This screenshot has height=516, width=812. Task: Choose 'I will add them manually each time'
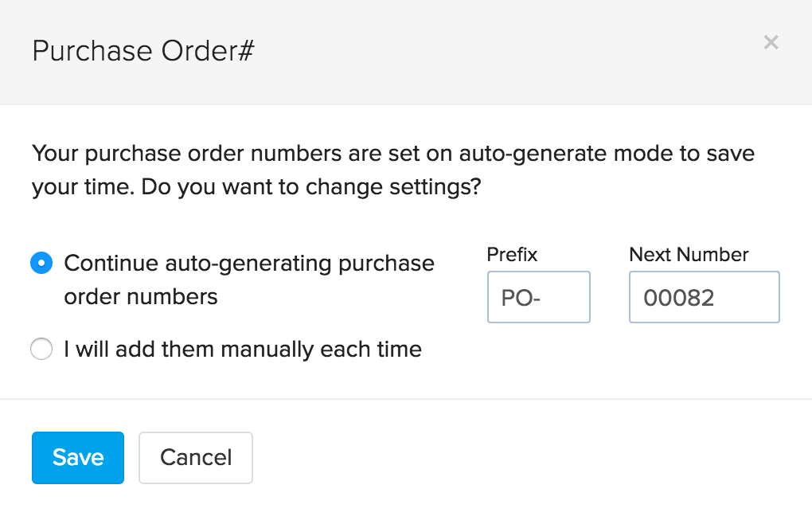tap(41, 349)
